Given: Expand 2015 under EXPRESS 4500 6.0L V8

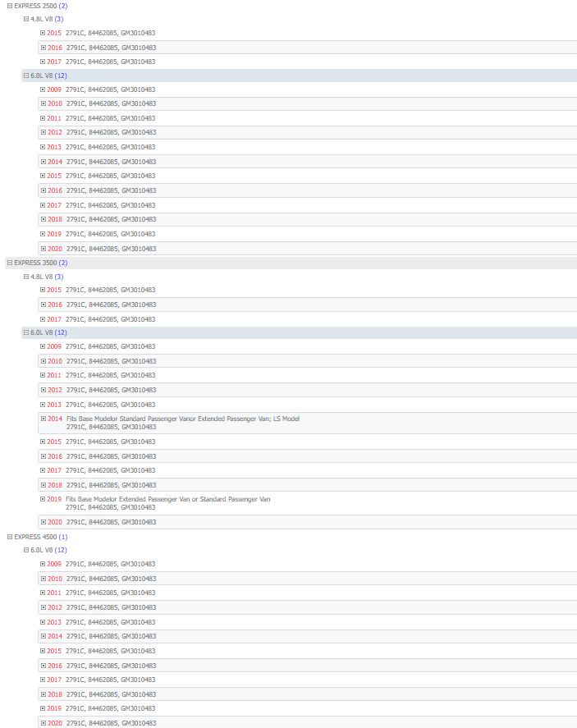Looking at the screenshot, I should coord(43,652).
